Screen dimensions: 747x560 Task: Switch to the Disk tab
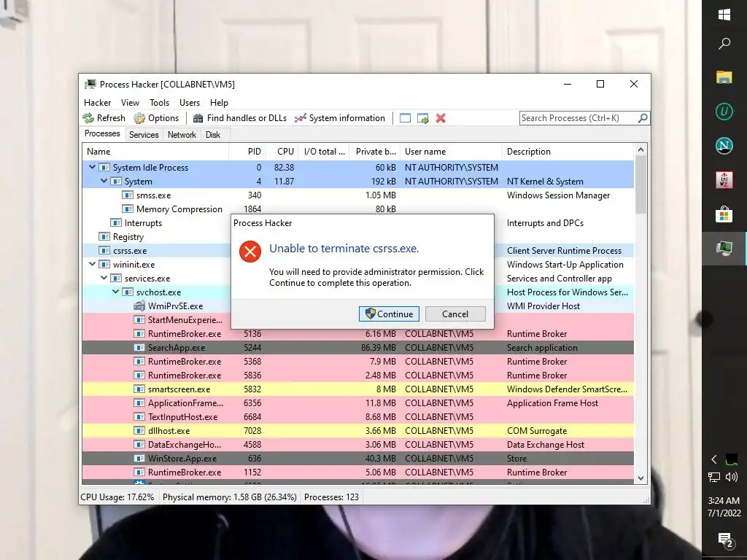(213, 135)
